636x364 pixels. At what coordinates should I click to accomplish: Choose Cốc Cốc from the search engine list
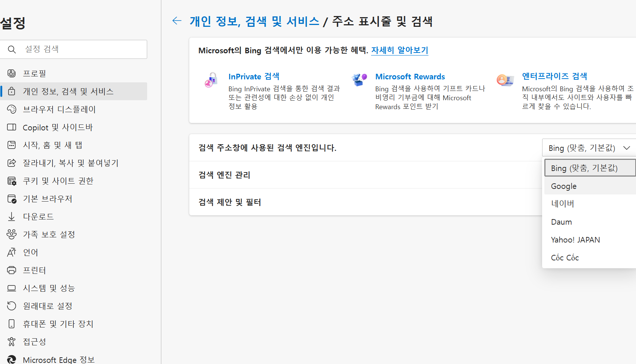point(590,257)
